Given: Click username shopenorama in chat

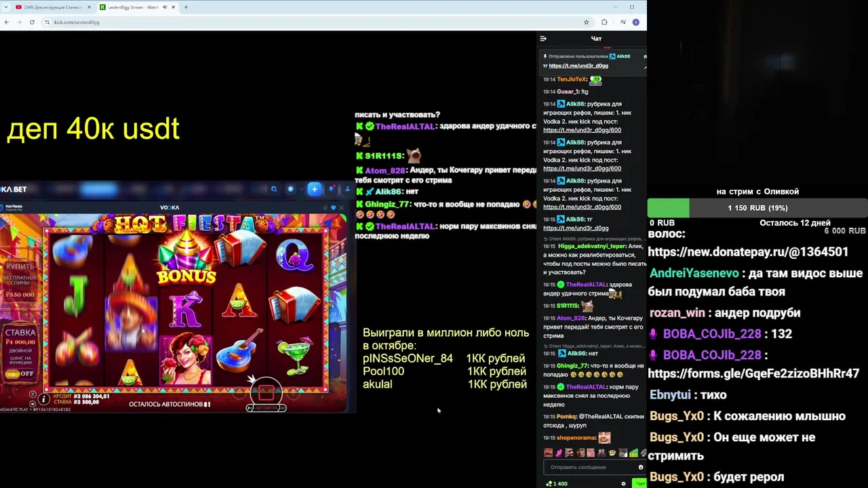Looking at the screenshot, I should (x=576, y=438).
